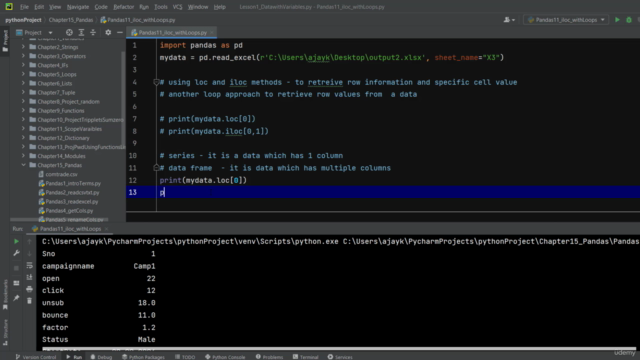The width and height of the screenshot is (640, 360).
Task: Close Pandas11_iloc_withLoops.py editor tab
Action: pyautogui.click(x=212, y=32)
